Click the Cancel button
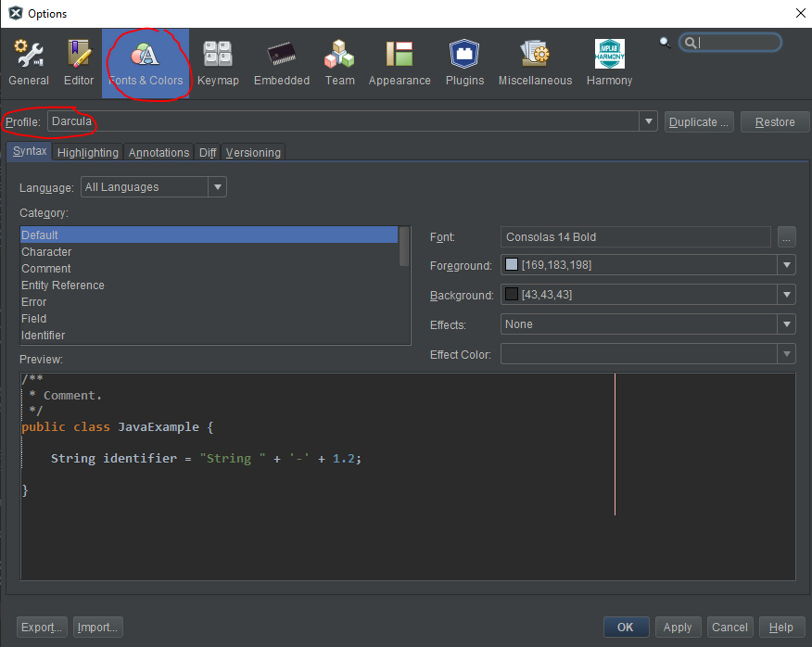Viewport: 812px width, 647px height. 730,628
